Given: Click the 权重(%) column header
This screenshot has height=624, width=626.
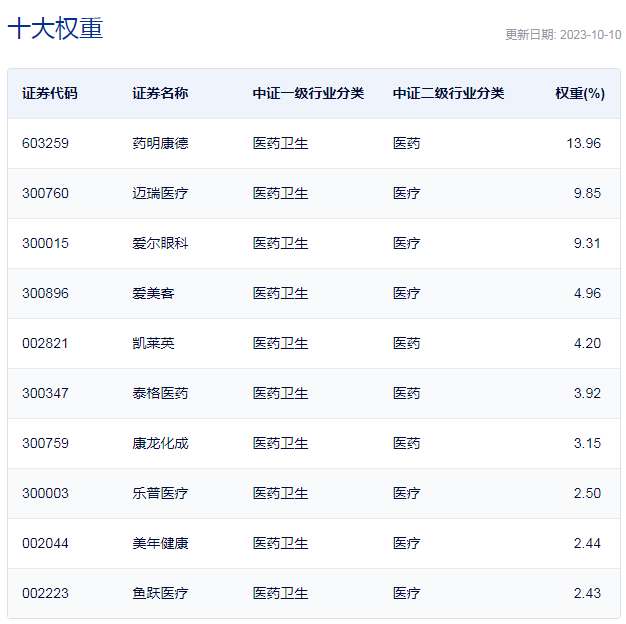Looking at the screenshot, I should 580,93.
